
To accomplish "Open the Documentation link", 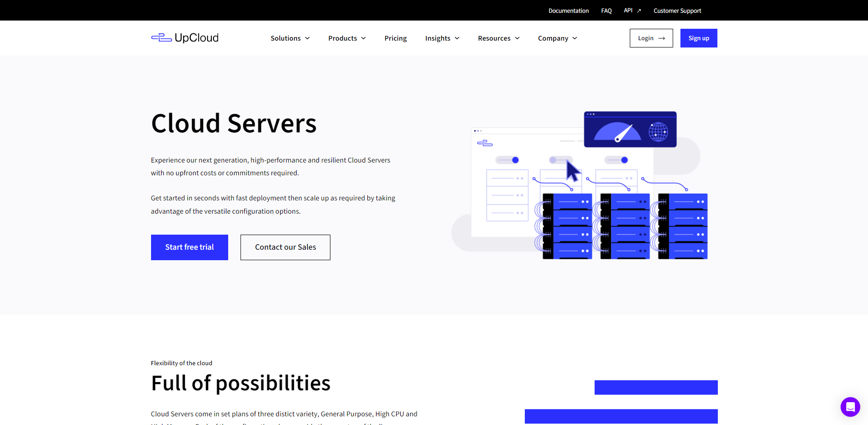I will [x=569, y=10].
